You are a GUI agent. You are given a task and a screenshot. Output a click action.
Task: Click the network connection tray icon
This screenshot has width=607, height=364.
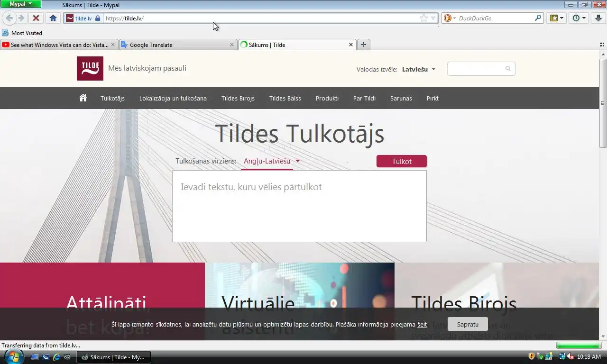(x=562, y=356)
